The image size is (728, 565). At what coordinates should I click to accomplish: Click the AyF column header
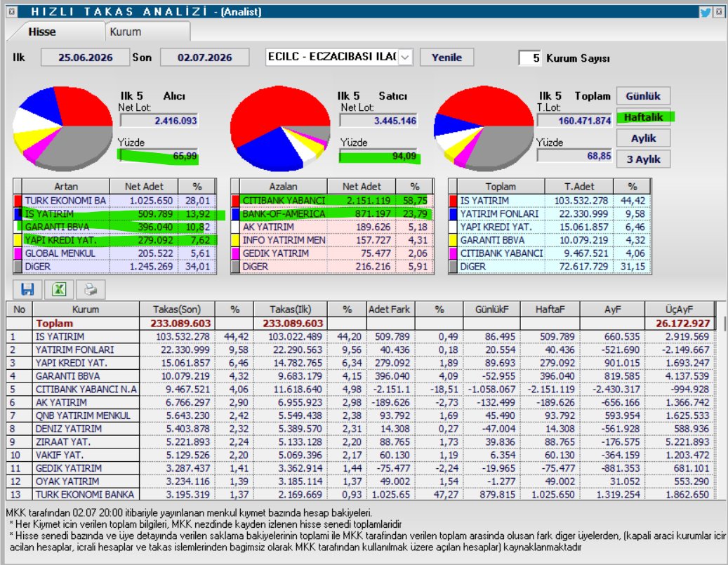(612, 310)
